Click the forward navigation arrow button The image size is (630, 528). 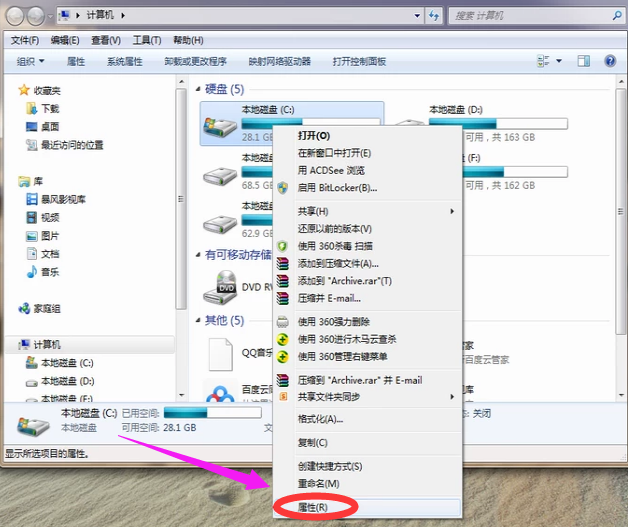35,16
